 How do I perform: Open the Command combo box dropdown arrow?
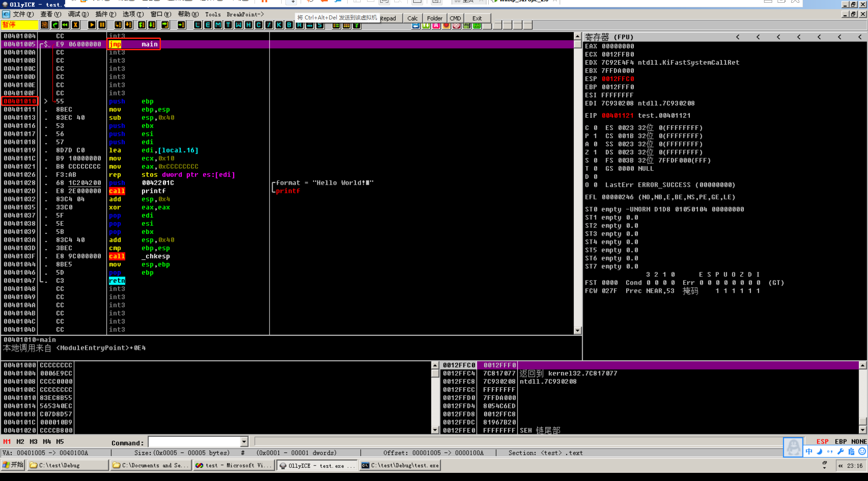[x=244, y=442]
